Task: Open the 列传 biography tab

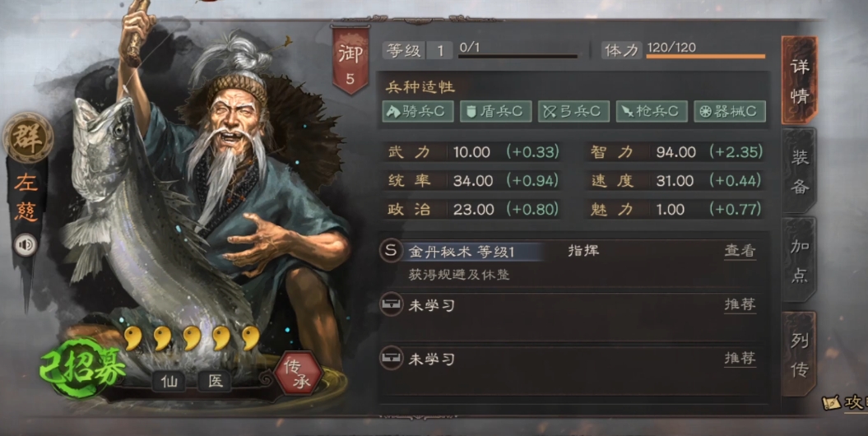Action: pyautogui.click(x=800, y=354)
